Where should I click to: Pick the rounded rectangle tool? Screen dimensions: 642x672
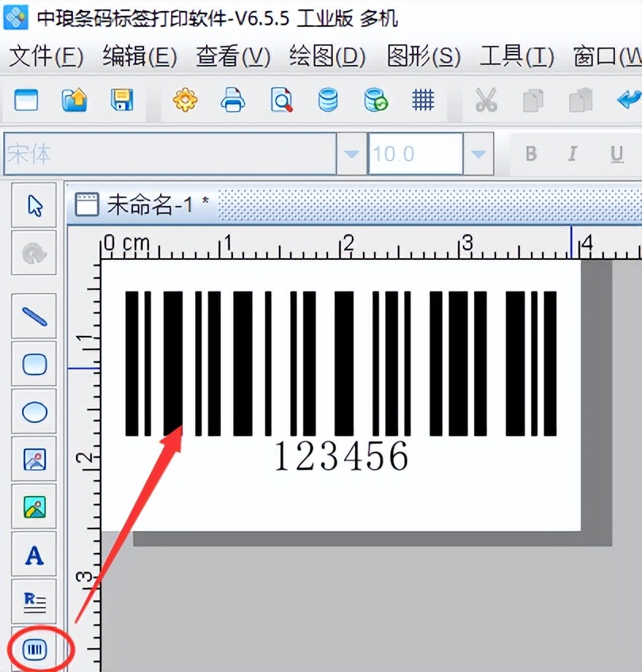(x=33, y=363)
